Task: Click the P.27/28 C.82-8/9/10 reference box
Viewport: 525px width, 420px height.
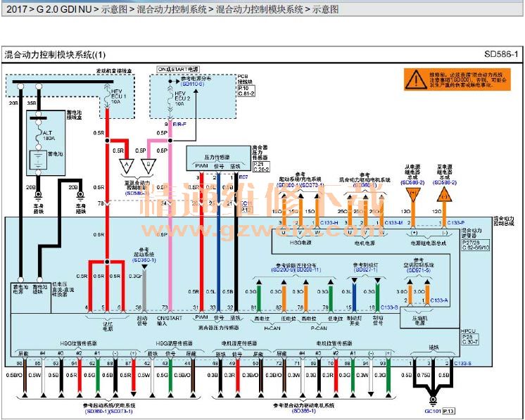Action: click(476, 245)
